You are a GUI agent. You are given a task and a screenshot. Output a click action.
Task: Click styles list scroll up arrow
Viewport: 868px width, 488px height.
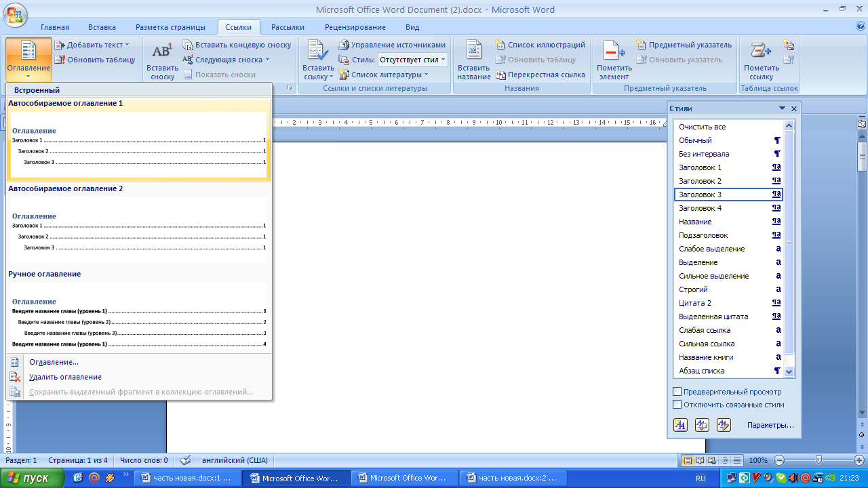point(789,125)
